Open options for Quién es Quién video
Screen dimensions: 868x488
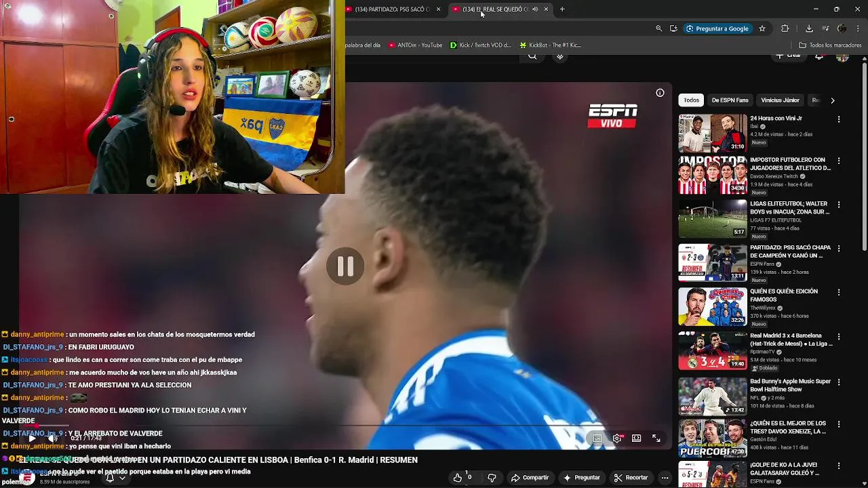tap(839, 292)
